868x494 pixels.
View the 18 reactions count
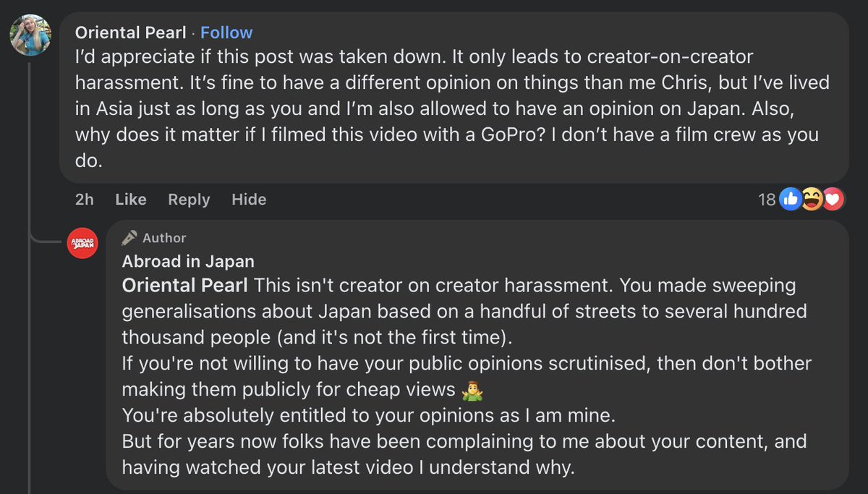[x=767, y=200]
